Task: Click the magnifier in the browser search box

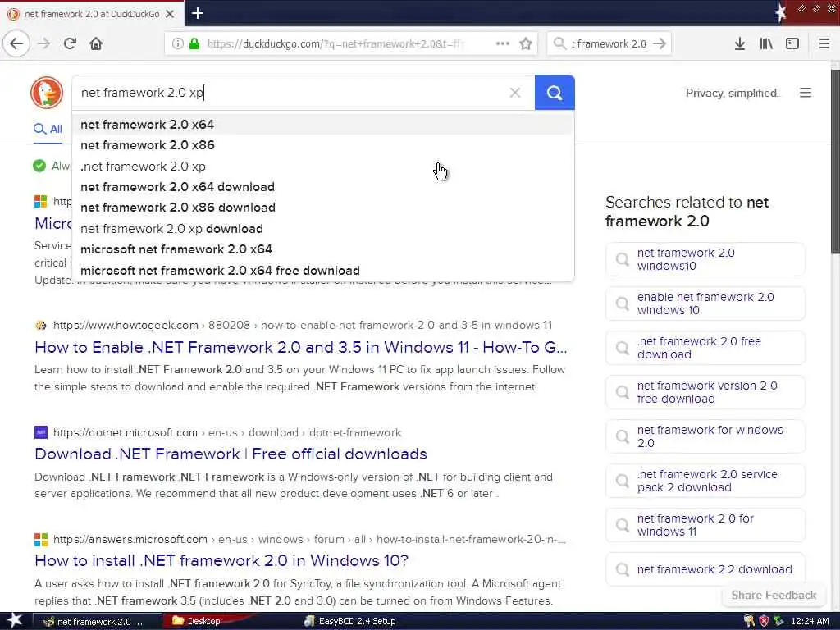Action: (x=559, y=43)
